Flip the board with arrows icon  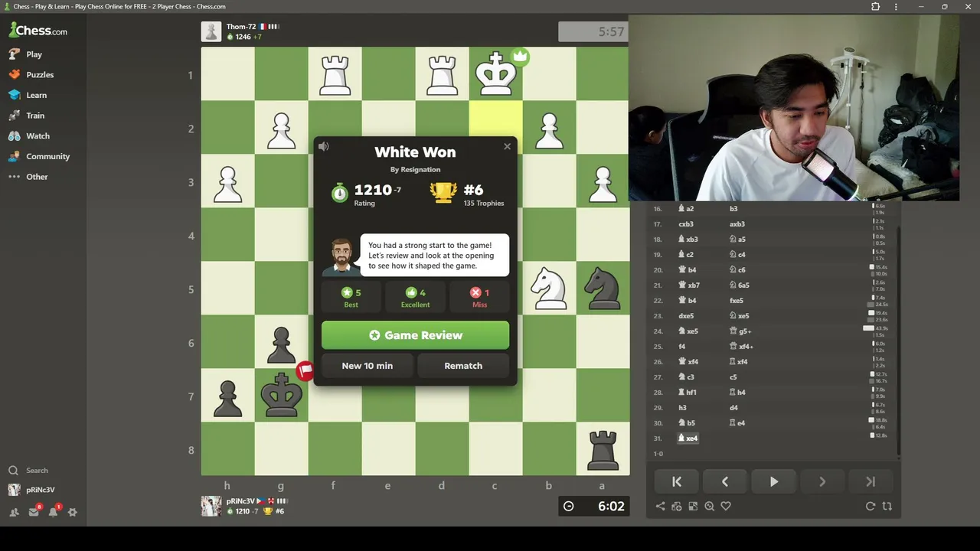[887, 506]
